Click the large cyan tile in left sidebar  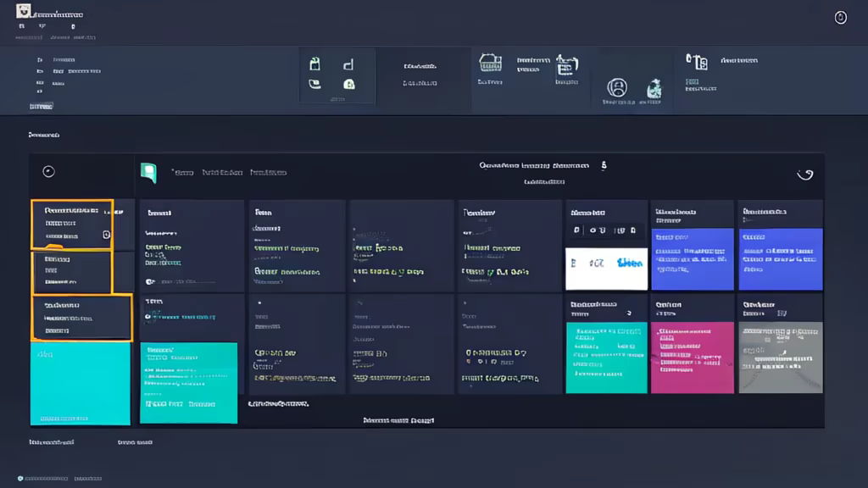click(81, 383)
